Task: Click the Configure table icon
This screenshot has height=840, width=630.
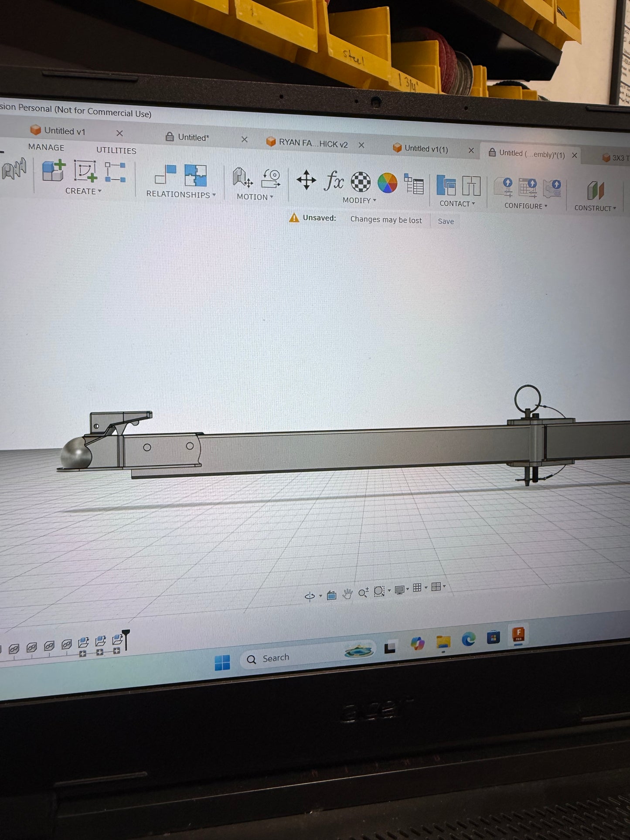Action: click(x=528, y=189)
